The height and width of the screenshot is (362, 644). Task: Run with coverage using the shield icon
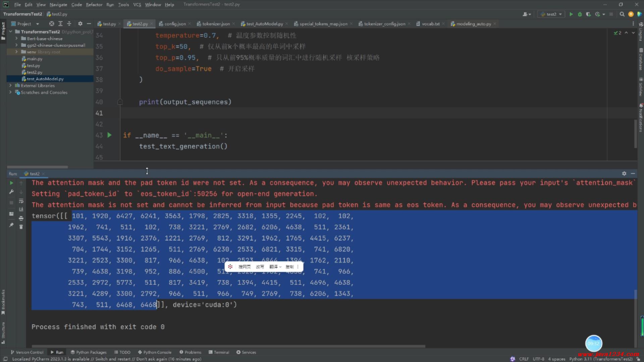coord(588,14)
